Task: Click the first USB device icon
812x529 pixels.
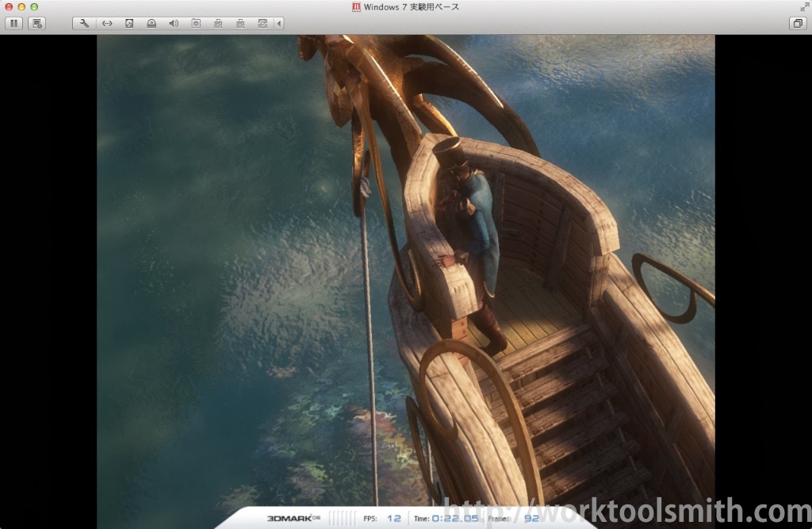Action: 219,23
